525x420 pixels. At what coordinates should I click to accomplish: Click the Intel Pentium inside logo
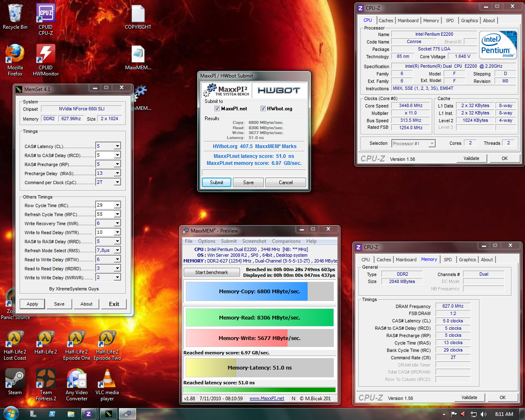498,45
